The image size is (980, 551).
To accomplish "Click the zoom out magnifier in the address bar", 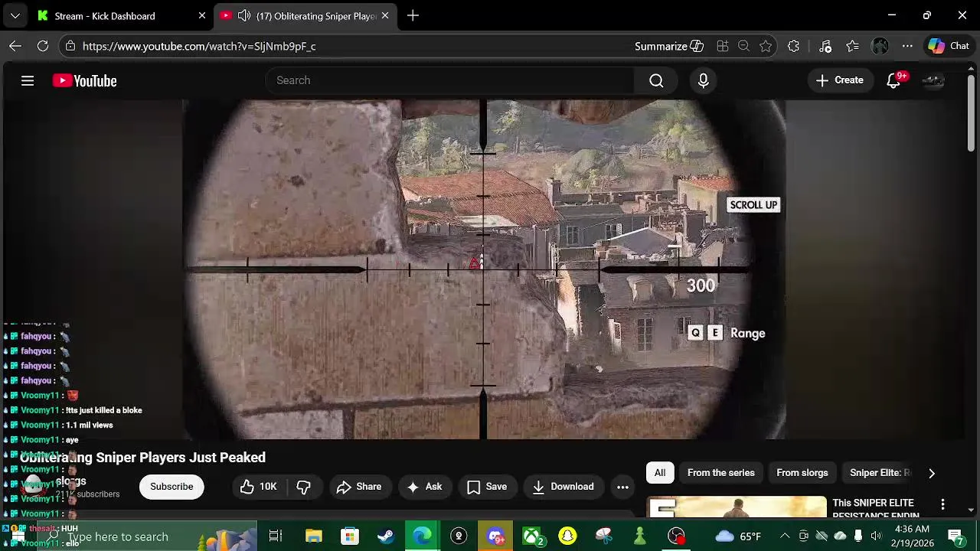I will click(743, 46).
